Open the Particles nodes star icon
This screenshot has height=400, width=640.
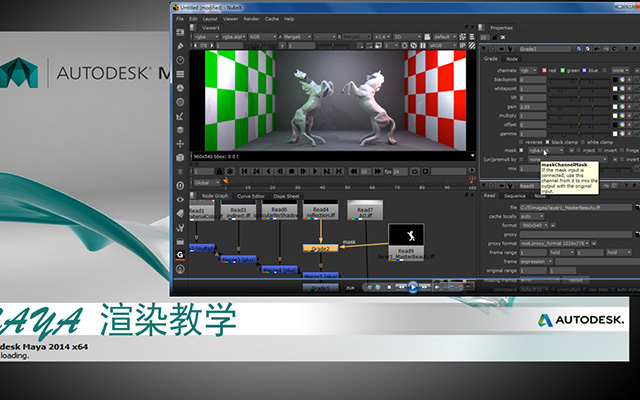[180, 171]
